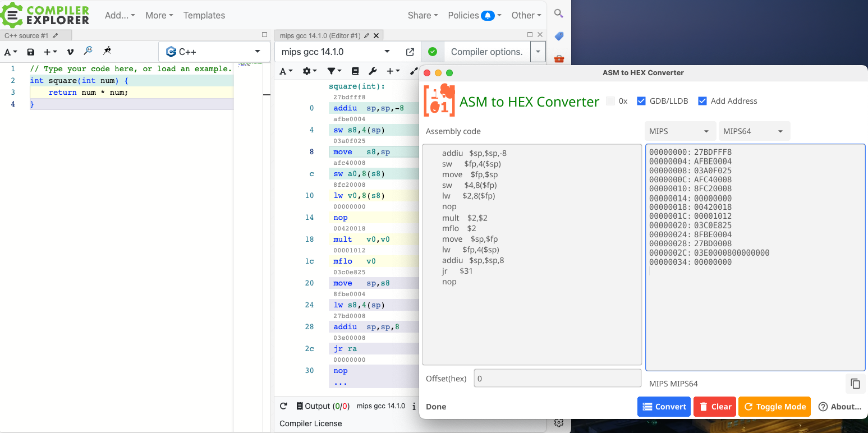Screen dimensions: 868x433
Task: Click into the hex output text area
Action: pos(755,257)
